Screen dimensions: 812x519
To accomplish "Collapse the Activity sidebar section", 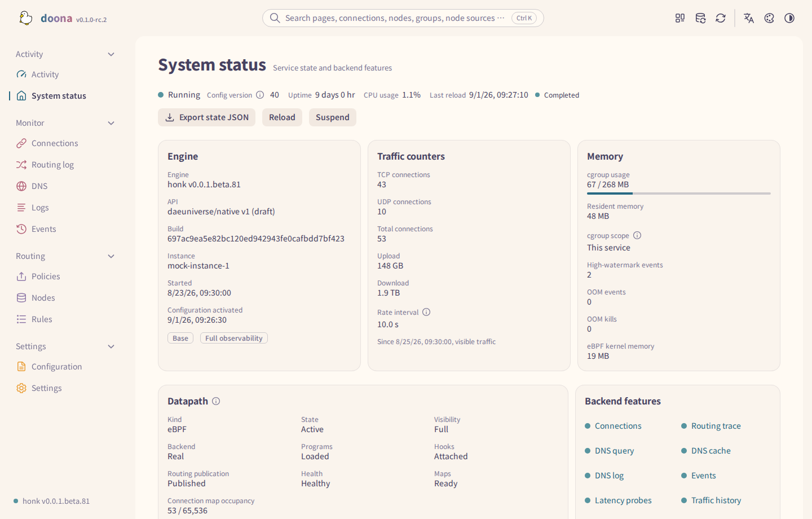I will (x=111, y=54).
